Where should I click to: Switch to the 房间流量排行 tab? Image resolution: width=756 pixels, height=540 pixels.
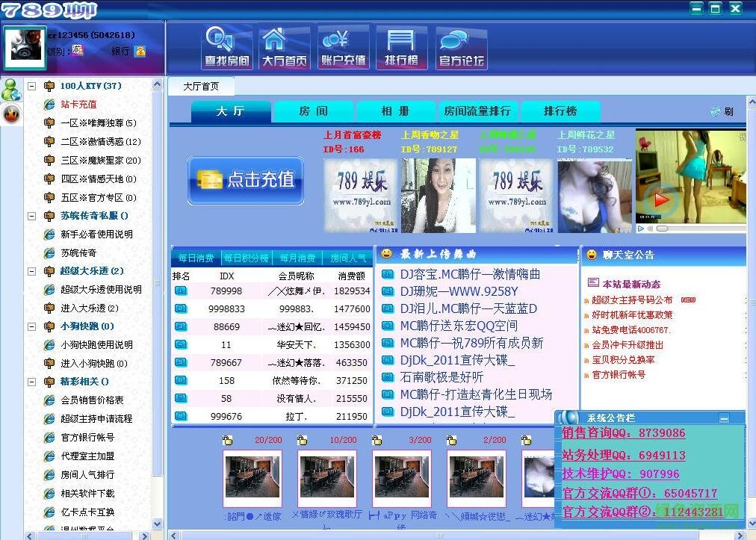[x=478, y=111]
